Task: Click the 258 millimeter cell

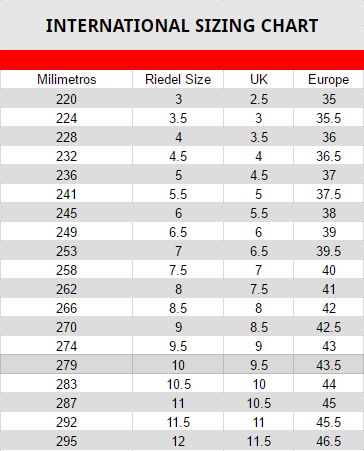Action: (x=66, y=270)
